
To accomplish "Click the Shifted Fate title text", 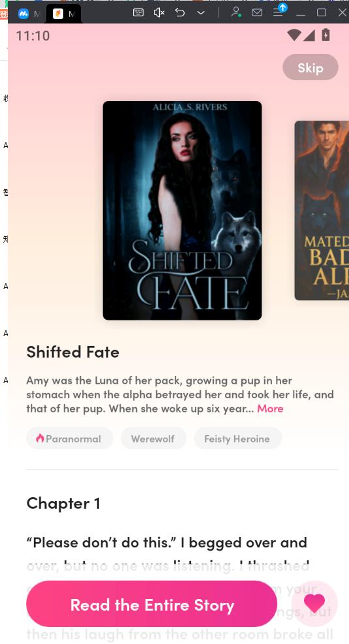I will (72, 352).
